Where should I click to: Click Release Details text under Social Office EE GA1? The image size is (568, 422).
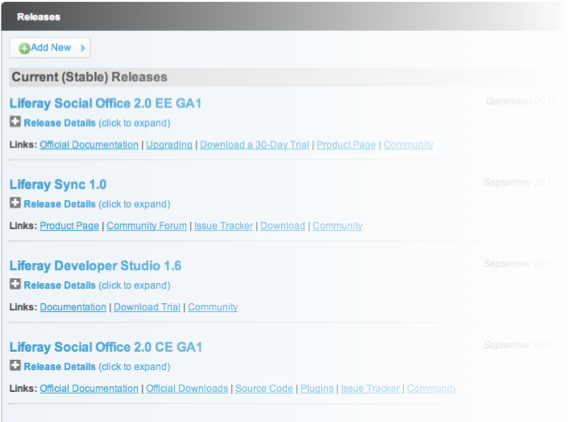tap(59, 123)
